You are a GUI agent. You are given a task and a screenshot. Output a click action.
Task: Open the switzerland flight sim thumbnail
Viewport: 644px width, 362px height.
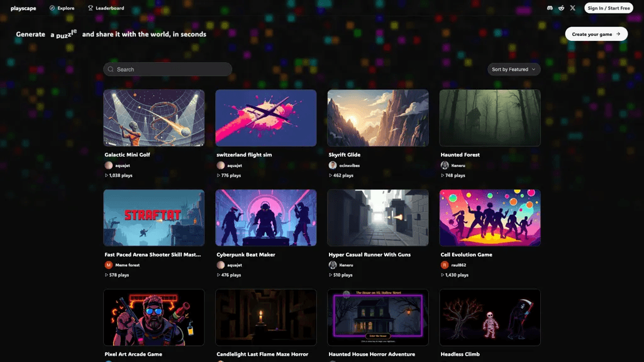pos(266,118)
